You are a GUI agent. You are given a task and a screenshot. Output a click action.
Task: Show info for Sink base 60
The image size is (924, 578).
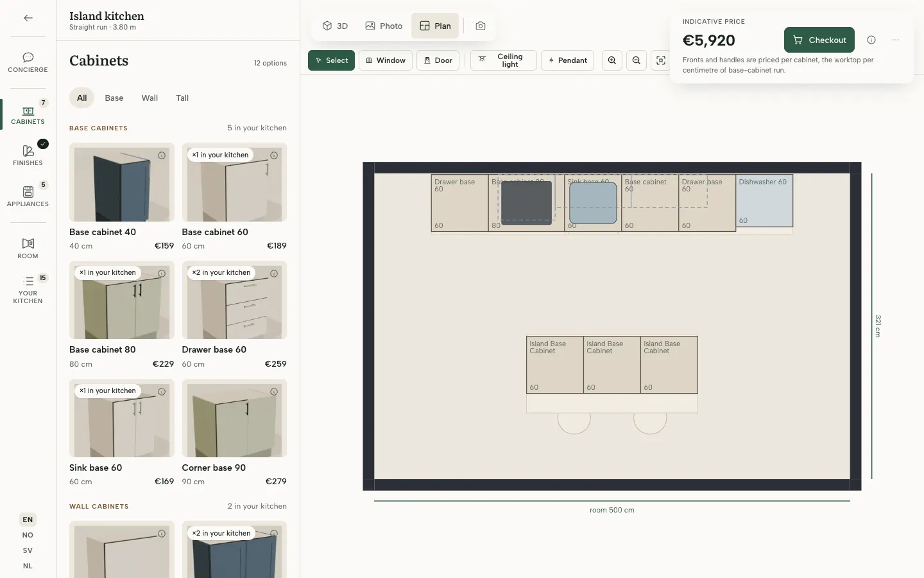162,392
